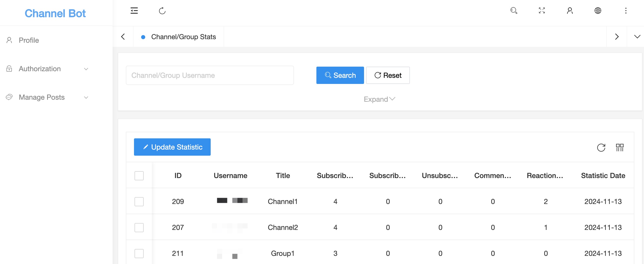Expand the Manage Posts sidebar menu
The width and height of the screenshot is (644, 264).
tap(47, 97)
